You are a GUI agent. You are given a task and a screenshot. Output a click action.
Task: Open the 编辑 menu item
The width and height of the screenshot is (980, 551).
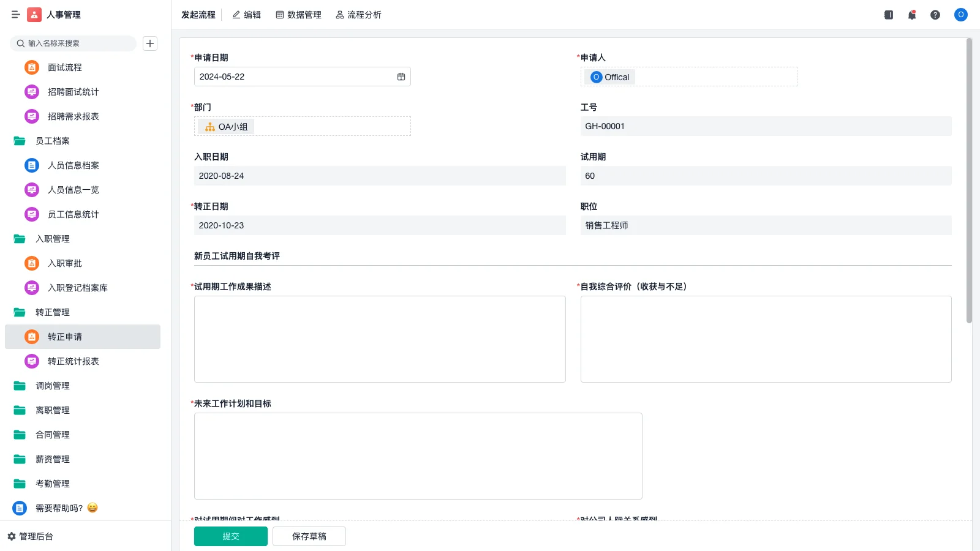coord(247,15)
